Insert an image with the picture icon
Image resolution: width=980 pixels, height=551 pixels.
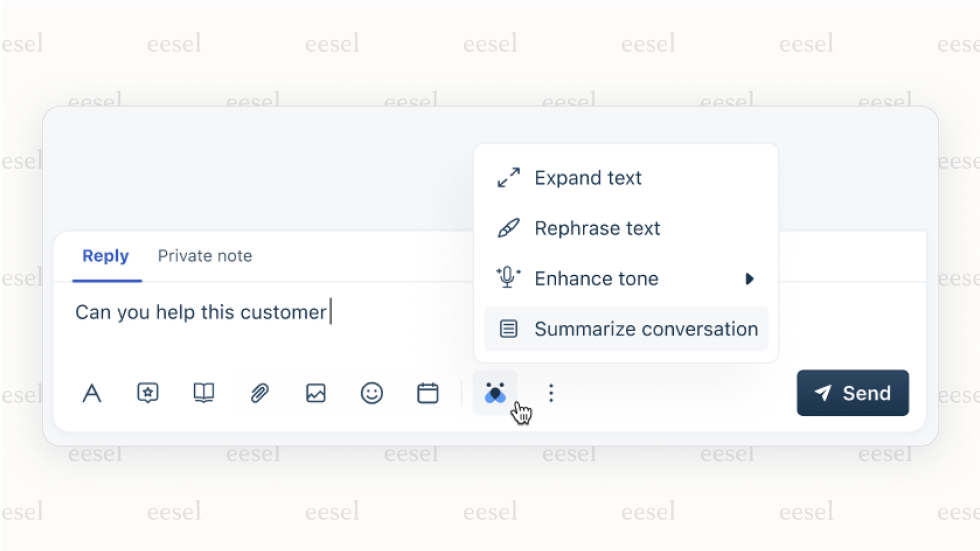pos(315,393)
